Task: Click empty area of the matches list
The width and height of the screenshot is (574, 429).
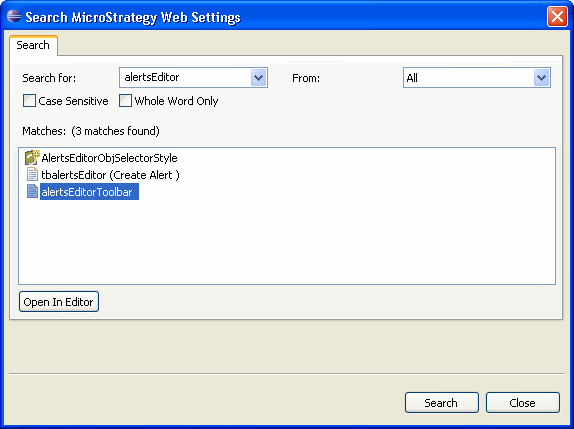Action: [287, 242]
